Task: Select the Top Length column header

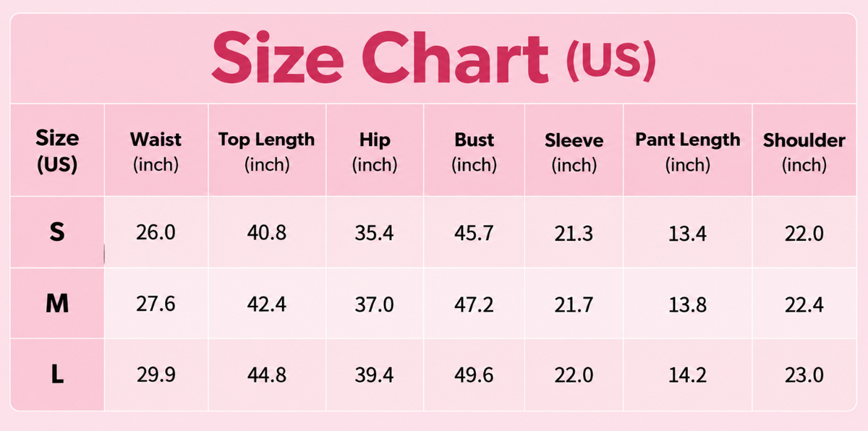Action: pyautogui.click(x=267, y=152)
